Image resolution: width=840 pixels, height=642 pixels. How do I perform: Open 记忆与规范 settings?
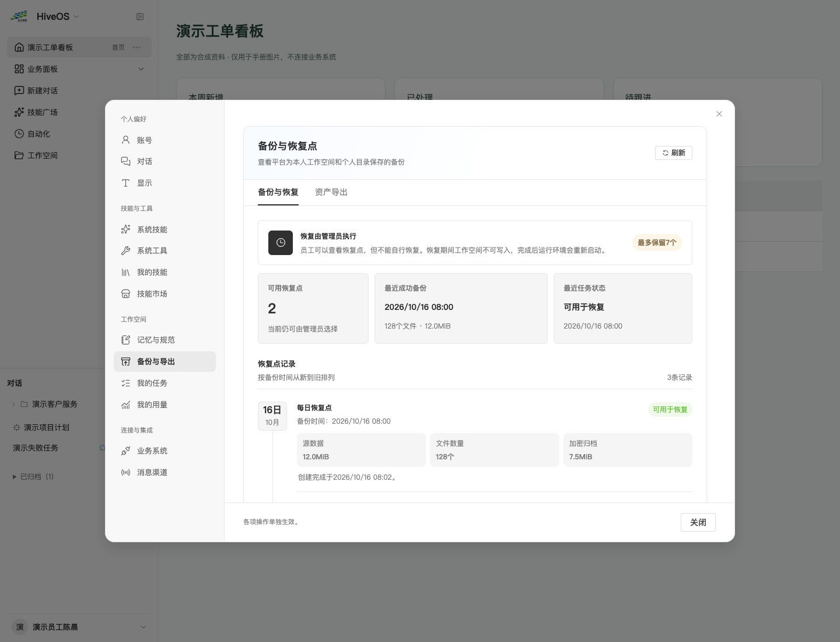coord(164,340)
